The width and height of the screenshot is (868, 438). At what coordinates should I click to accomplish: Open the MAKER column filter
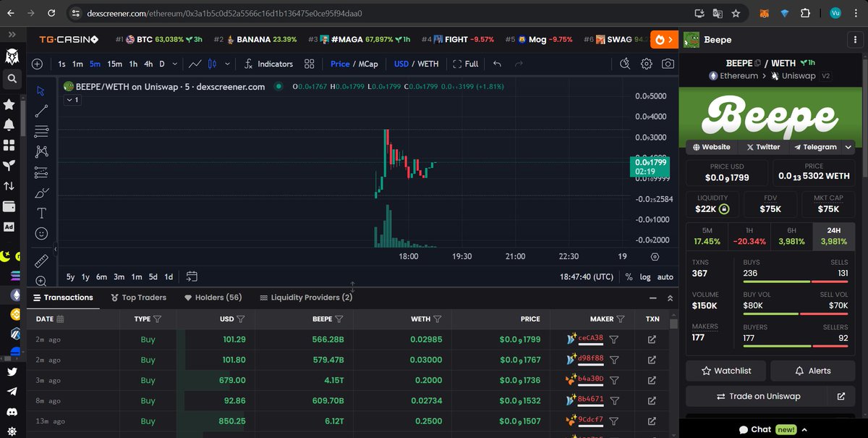(621, 319)
